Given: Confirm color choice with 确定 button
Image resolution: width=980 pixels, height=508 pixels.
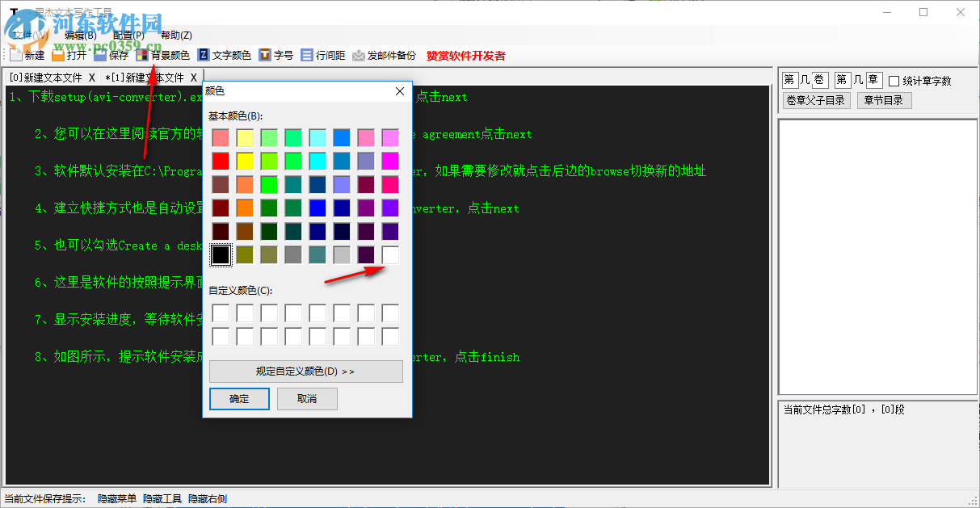Looking at the screenshot, I should click(x=239, y=398).
